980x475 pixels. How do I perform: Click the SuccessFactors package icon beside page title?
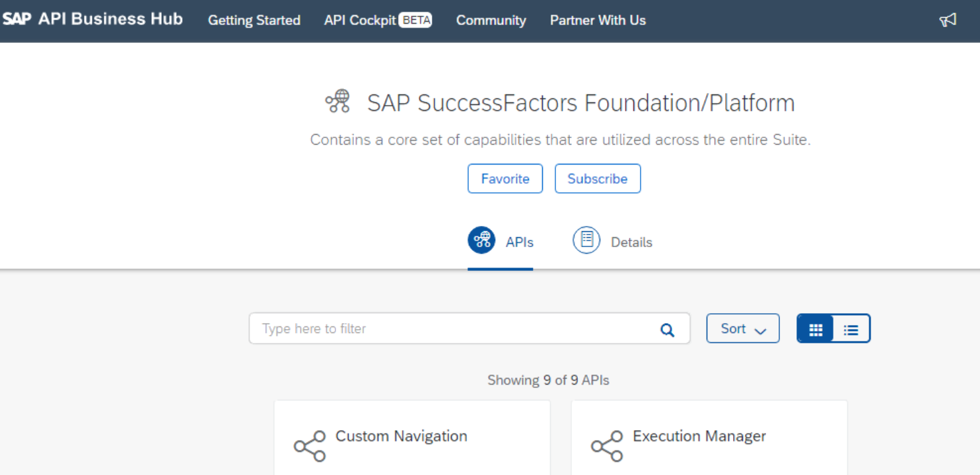click(338, 100)
